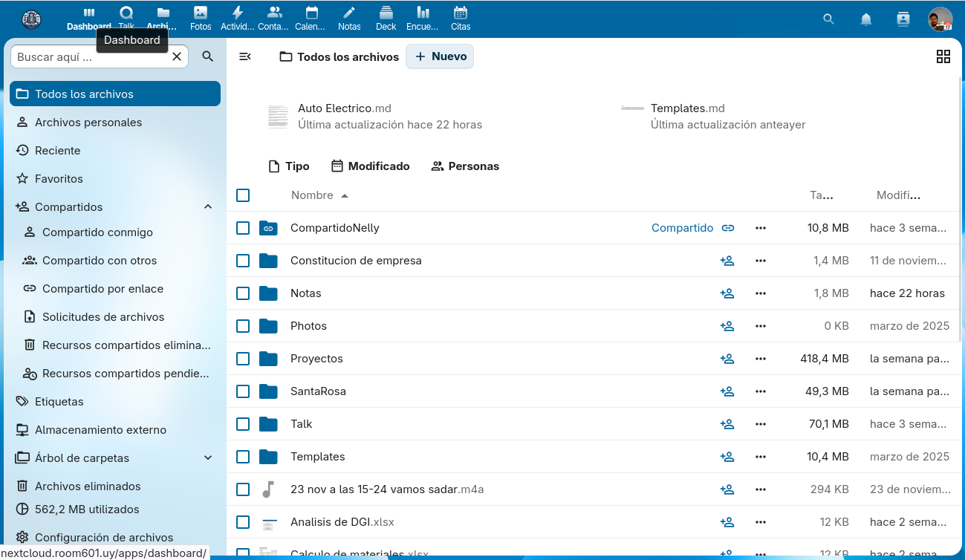Open the Calendario app

click(x=312, y=19)
